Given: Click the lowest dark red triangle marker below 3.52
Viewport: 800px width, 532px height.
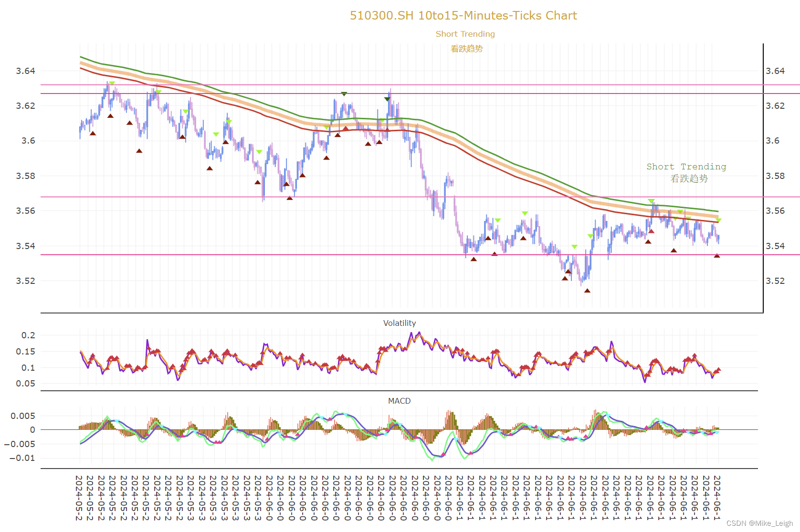Looking at the screenshot, I should [587, 291].
